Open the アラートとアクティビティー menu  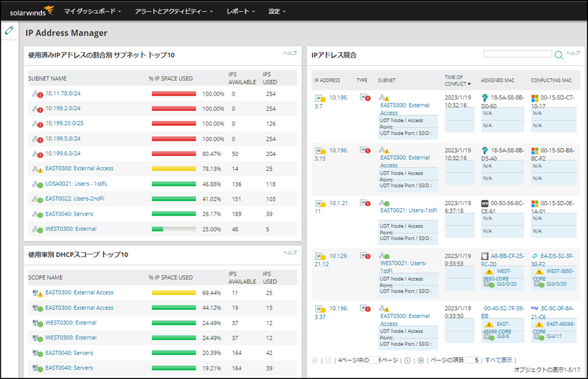click(174, 11)
